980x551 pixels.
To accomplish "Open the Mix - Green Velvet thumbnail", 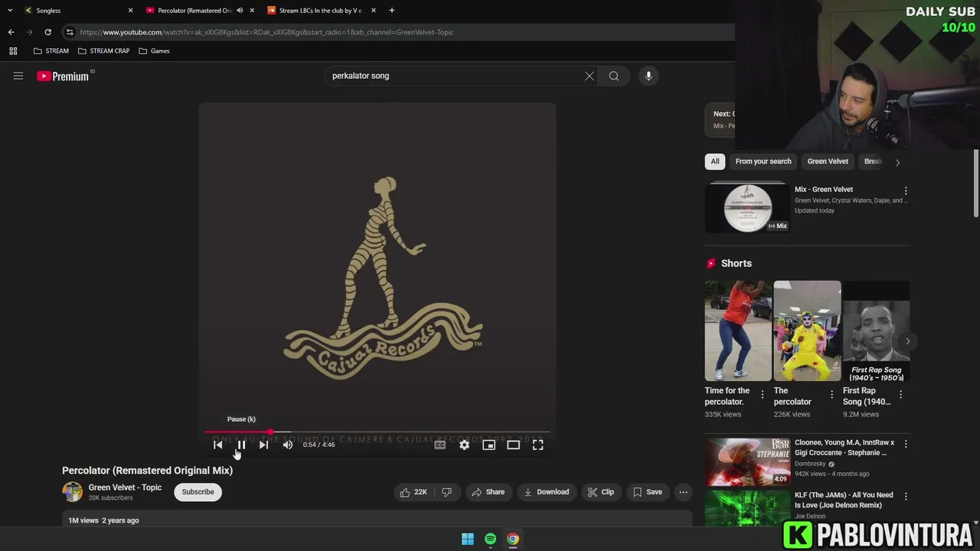I will tap(746, 207).
